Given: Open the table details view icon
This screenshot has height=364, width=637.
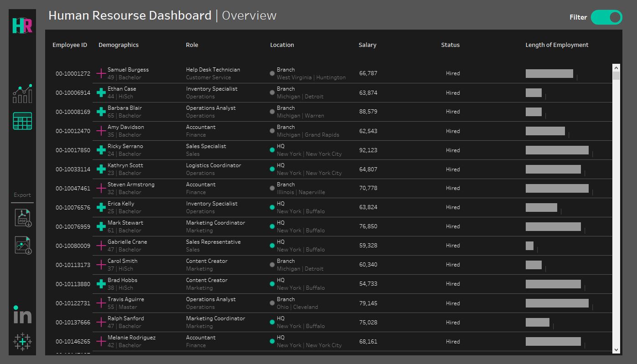Looking at the screenshot, I should pos(22,121).
